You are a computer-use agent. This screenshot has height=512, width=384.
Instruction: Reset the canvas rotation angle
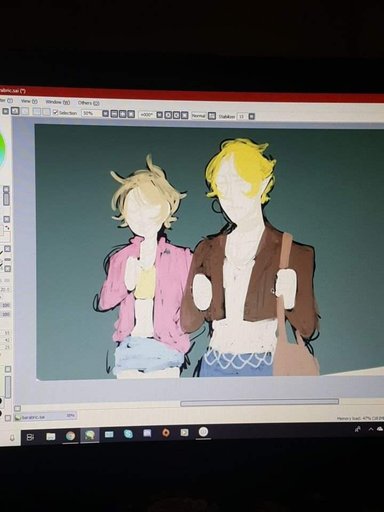[x=184, y=115]
